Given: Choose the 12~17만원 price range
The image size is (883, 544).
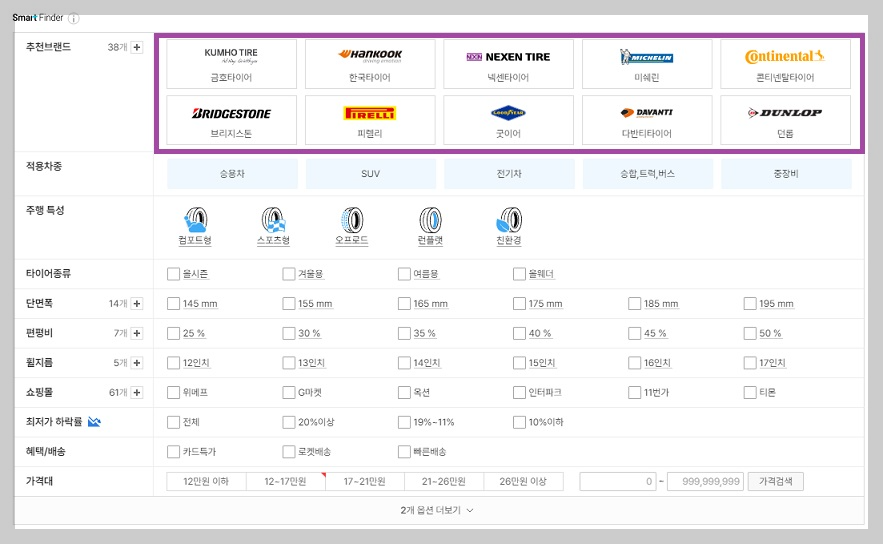Looking at the screenshot, I should point(286,481).
